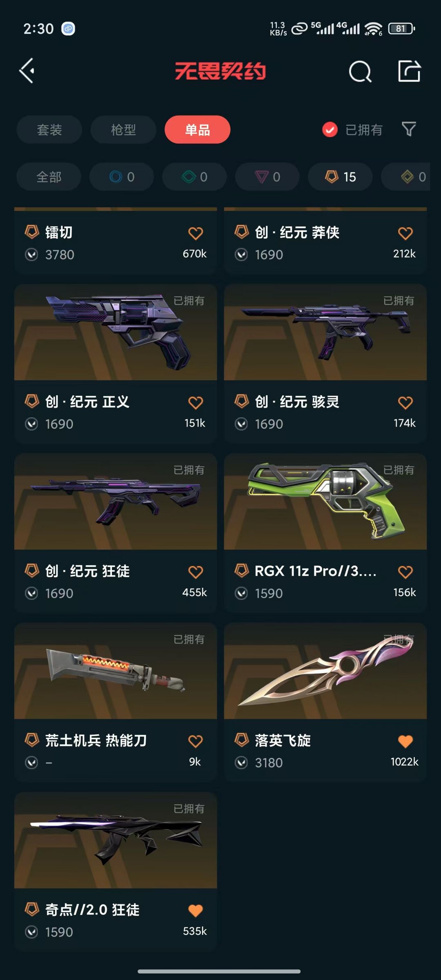Tap the share icon at top right
441x980 pixels.
click(x=409, y=71)
